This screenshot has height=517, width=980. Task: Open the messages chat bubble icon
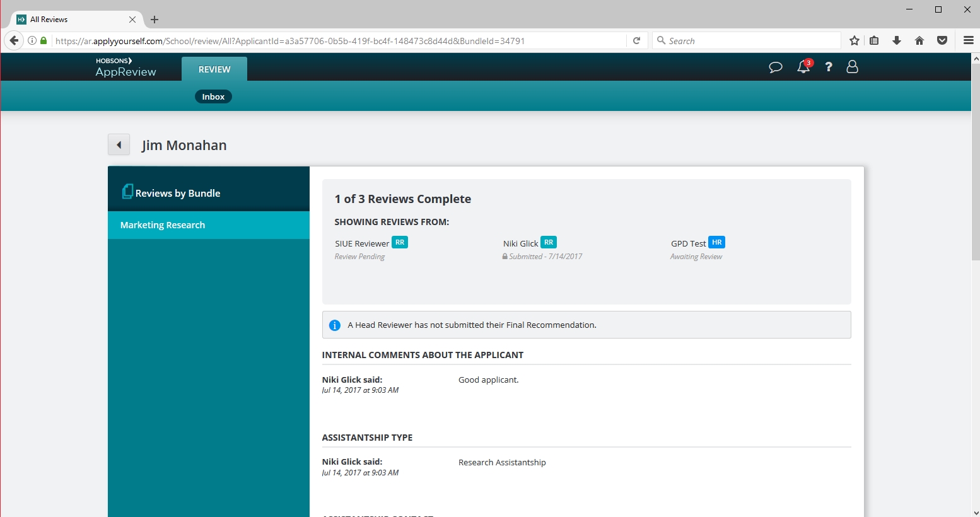[x=776, y=67]
